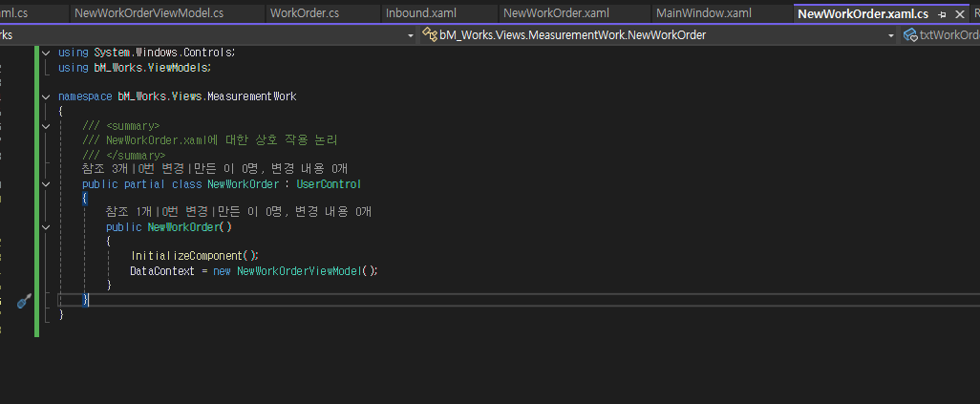The height and width of the screenshot is (404, 980).
Task: Open the type navigation dropdown arrow
Action: [891, 35]
